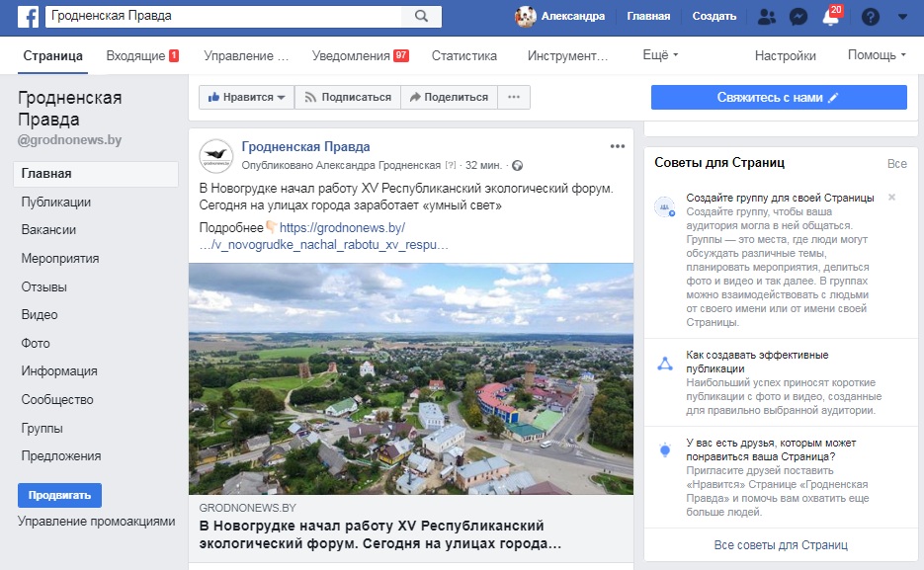
Task: Open Информация in sidebar
Action: 59,371
